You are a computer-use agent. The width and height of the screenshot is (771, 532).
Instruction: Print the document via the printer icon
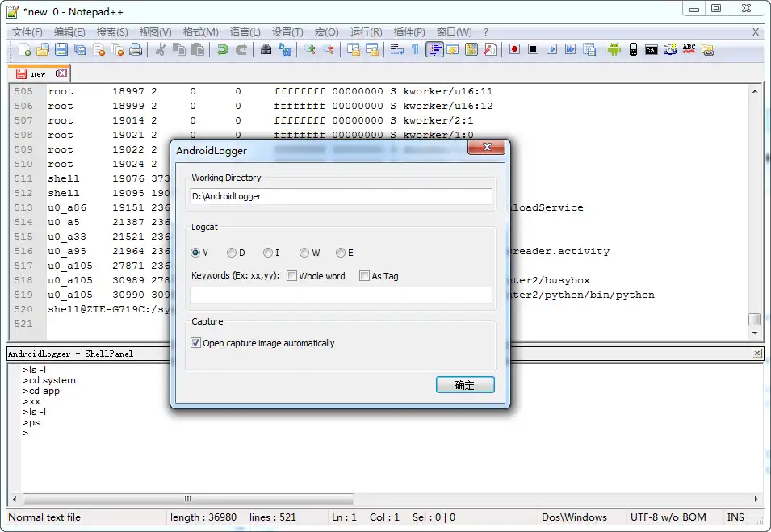tap(136, 50)
